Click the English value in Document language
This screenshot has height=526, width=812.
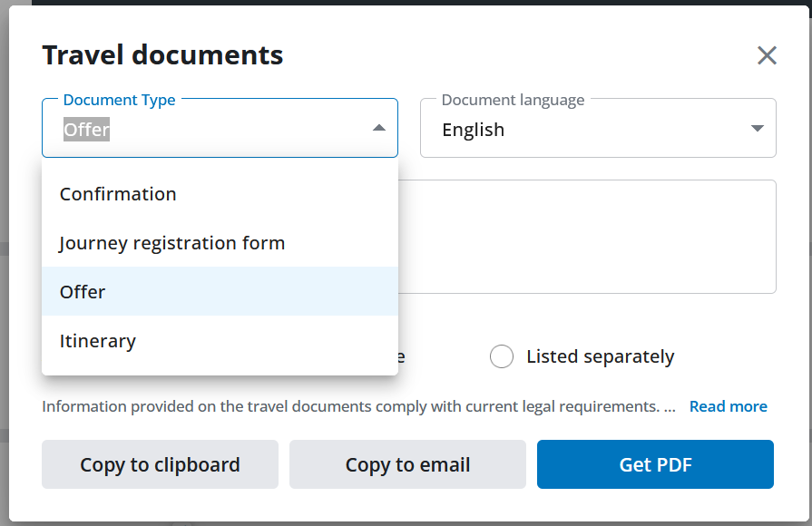(x=473, y=130)
